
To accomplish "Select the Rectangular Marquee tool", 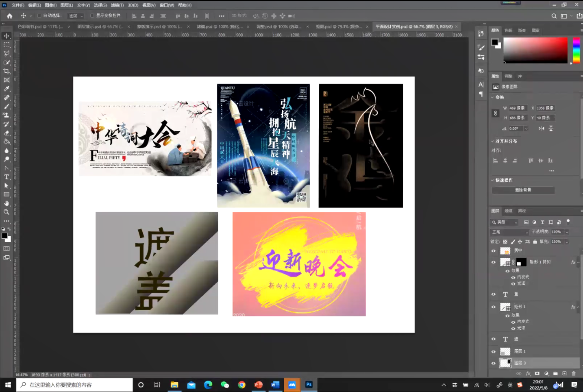I will (x=7, y=45).
